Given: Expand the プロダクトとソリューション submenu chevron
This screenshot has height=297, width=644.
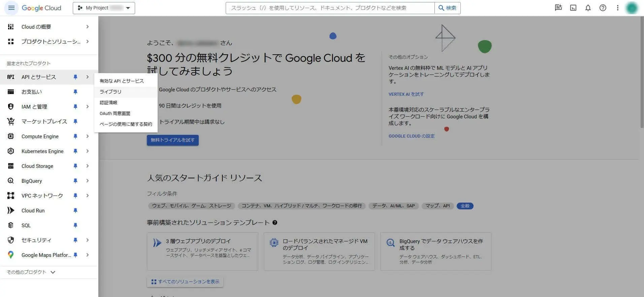Looking at the screenshot, I should (88, 41).
